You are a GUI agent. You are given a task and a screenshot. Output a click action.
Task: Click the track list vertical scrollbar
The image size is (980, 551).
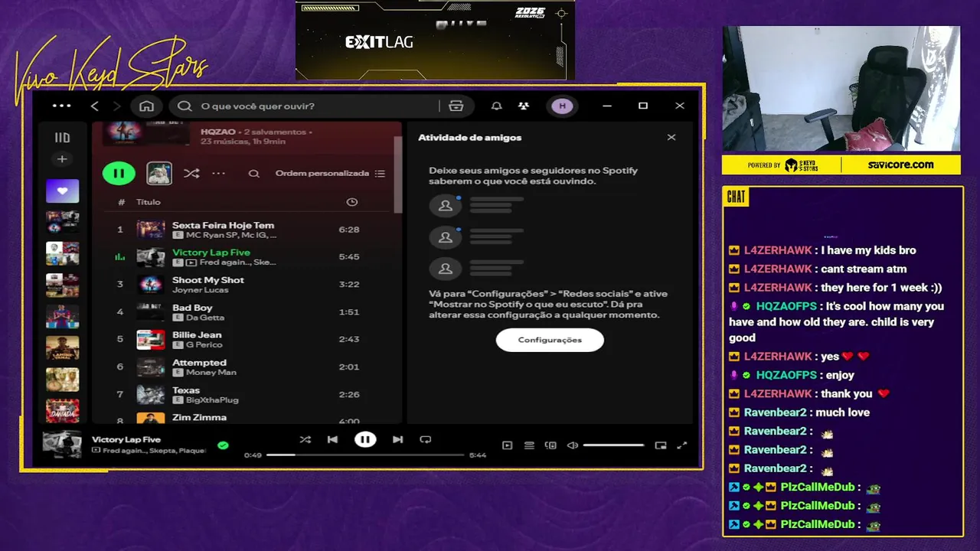click(x=397, y=174)
